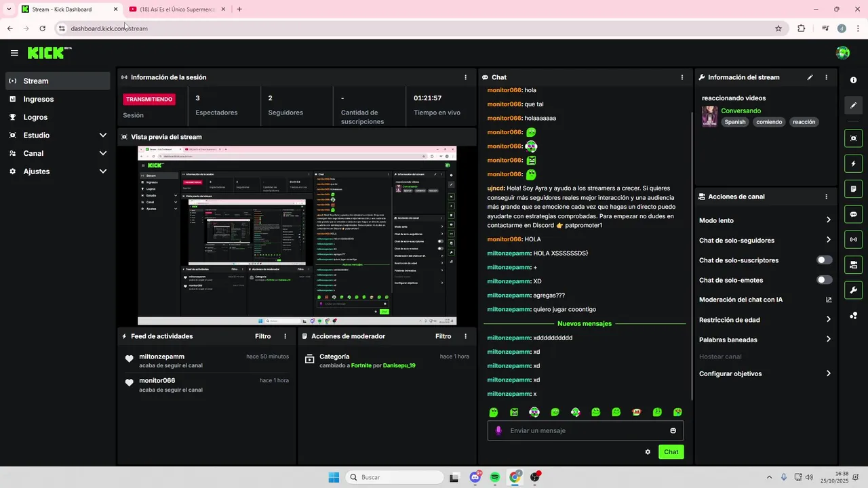Viewport: 868px width, 488px height.
Task: Open the Acciones de moderador three-dot menu
Action: (465, 336)
